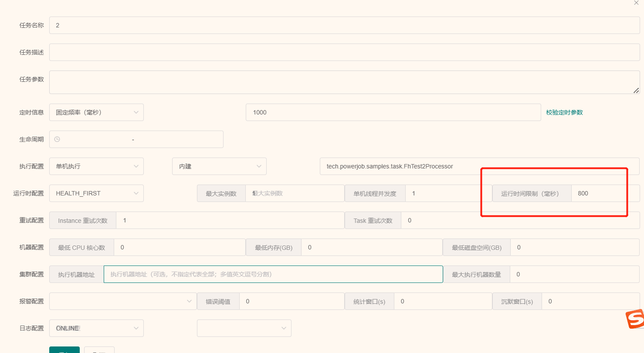Click the Sogou input method icon
Viewport: 644px width, 353px height.
click(635, 320)
